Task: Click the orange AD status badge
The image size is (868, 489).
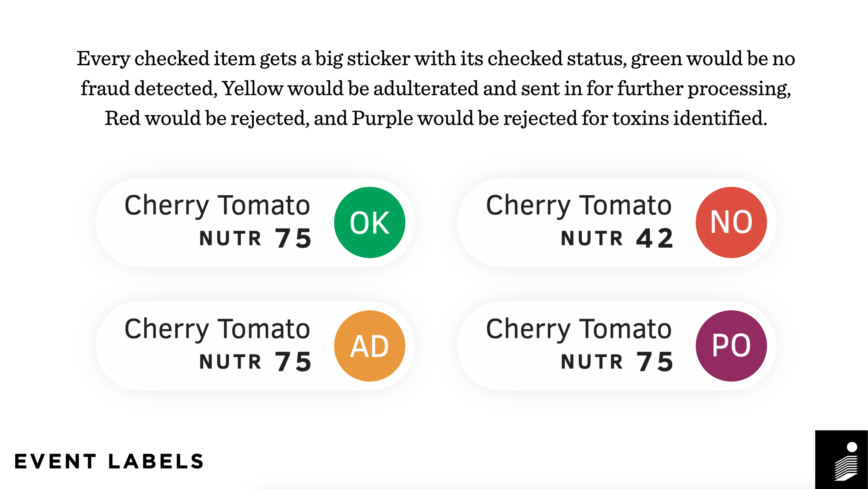Action: [x=369, y=346]
